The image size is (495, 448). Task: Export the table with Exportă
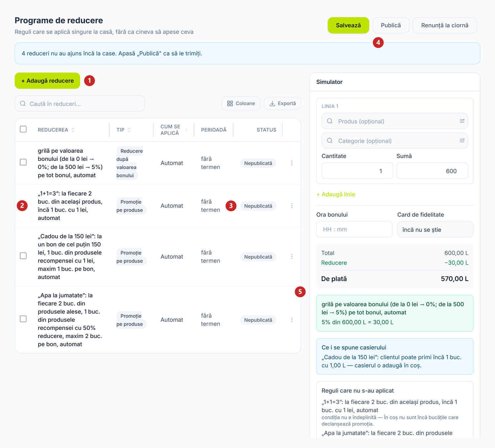[x=282, y=104]
